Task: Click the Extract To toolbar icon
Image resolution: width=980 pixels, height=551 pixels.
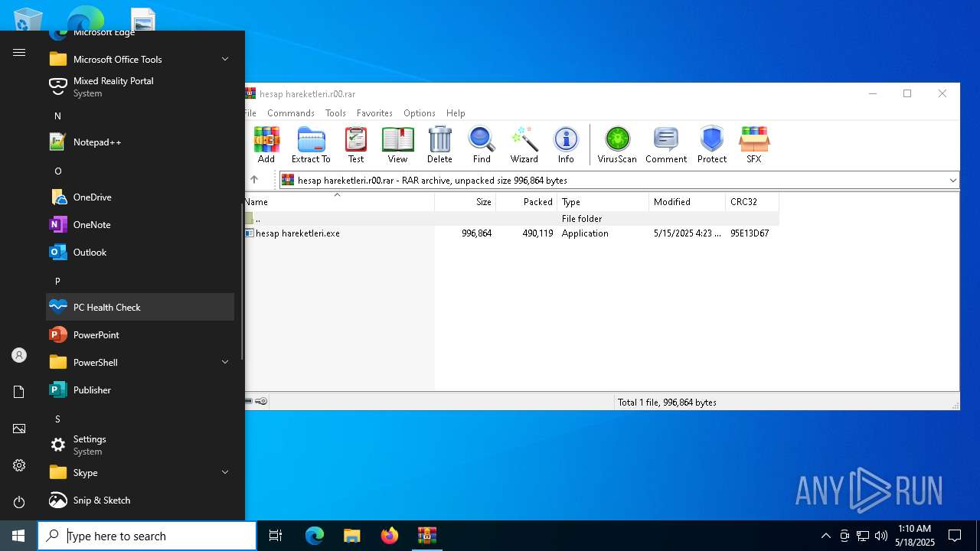Action: 311,145
